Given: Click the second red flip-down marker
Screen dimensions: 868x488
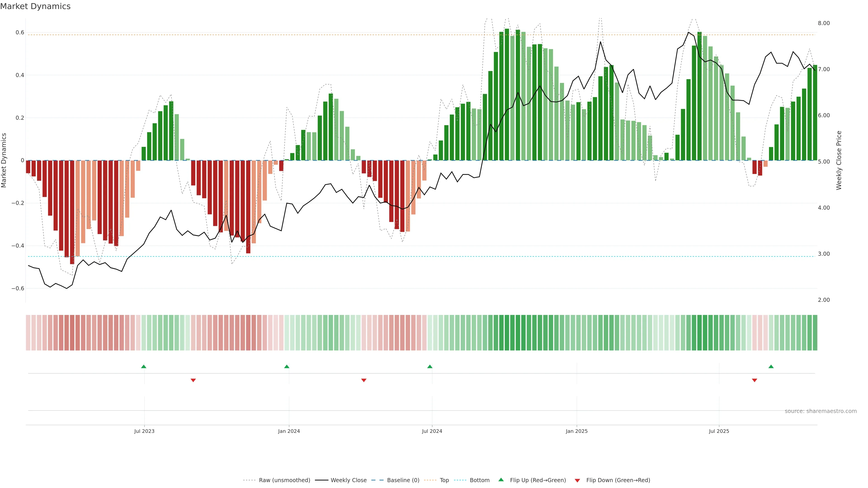Looking at the screenshot, I should (x=363, y=380).
